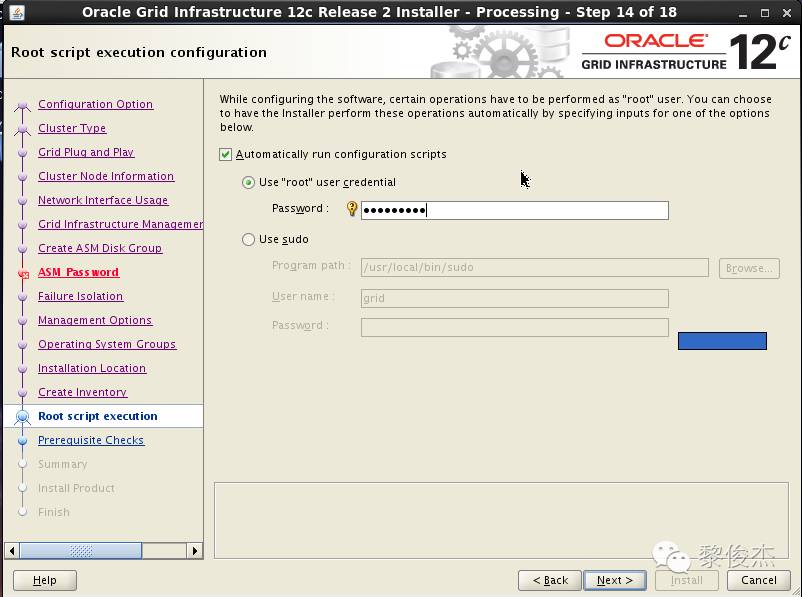Image resolution: width=802 pixels, height=597 pixels.
Task: Click sidebar scrollbar left arrow
Action: tap(12, 551)
